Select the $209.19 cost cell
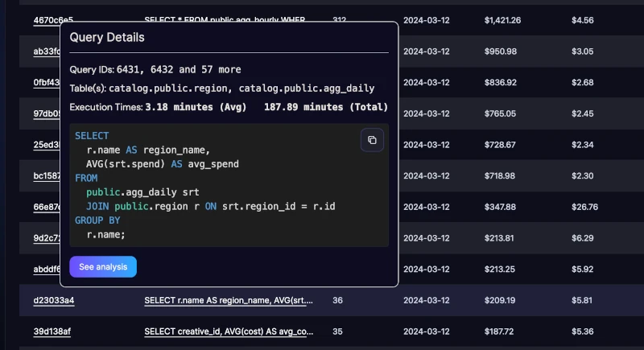Screen dimensions: 644x350 [499, 300]
